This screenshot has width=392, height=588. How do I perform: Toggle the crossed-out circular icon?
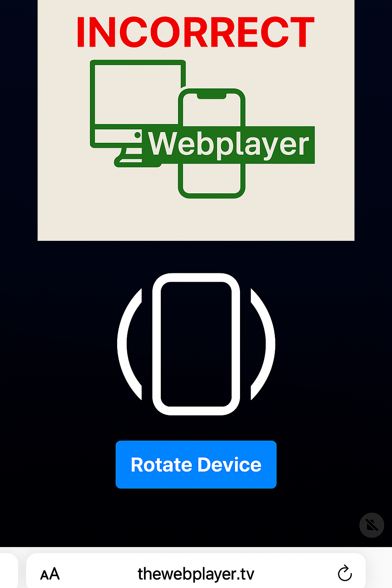(x=372, y=525)
